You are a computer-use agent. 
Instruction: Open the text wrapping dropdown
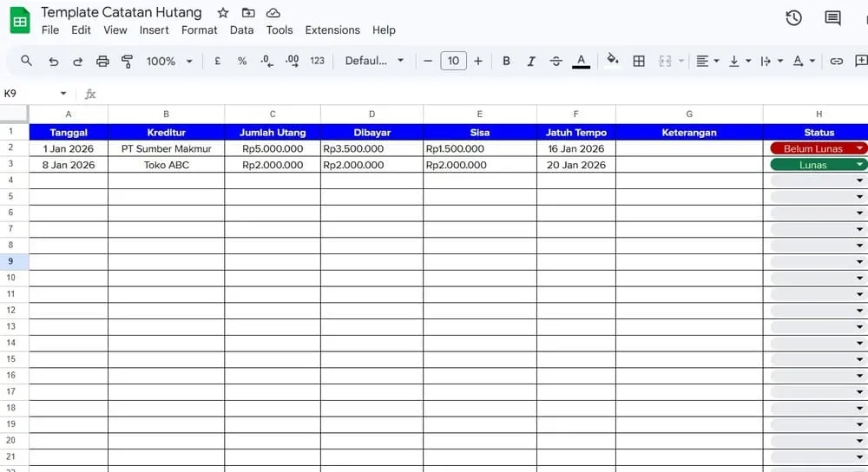pos(771,61)
